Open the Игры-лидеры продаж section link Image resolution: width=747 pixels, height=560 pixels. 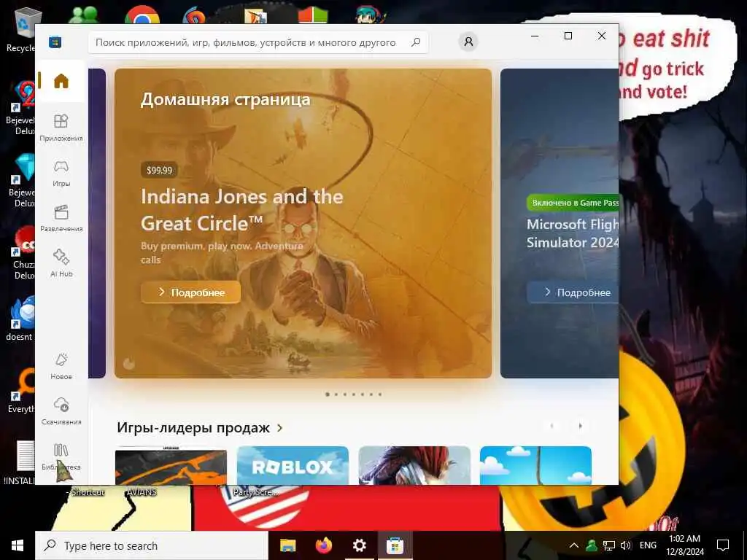[x=200, y=427]
